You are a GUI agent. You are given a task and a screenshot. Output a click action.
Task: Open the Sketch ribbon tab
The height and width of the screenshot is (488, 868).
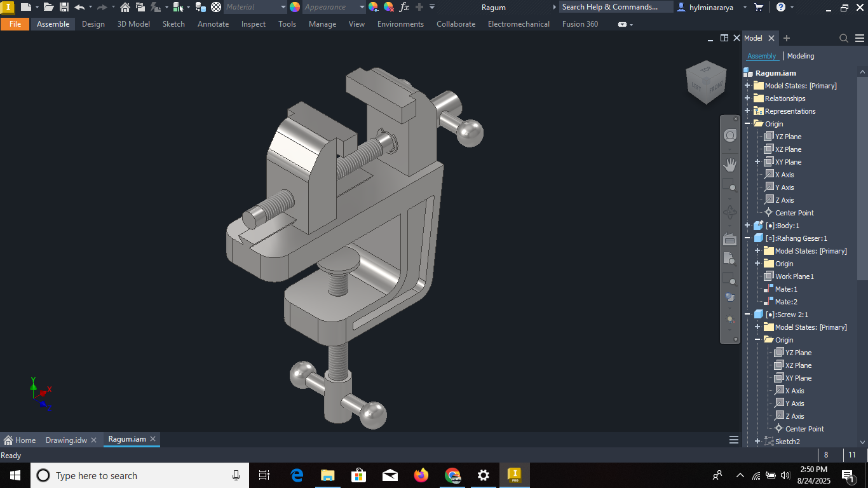click(173, 24)
